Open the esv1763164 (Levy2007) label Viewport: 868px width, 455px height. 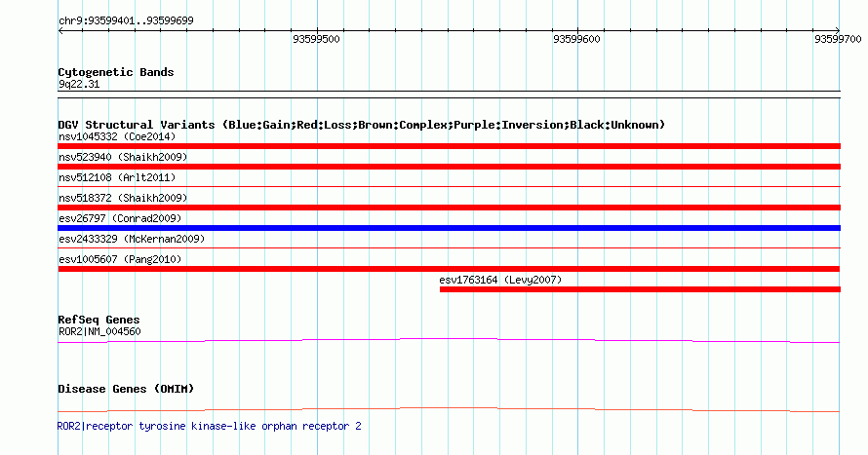[500, 280]
